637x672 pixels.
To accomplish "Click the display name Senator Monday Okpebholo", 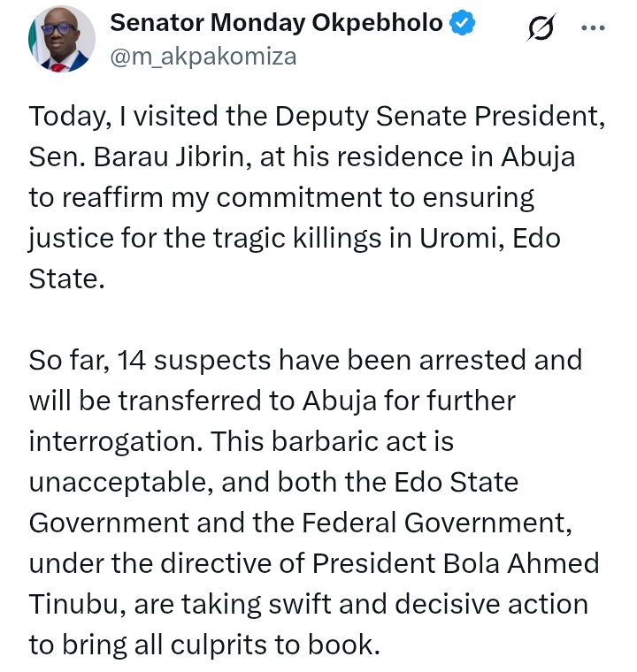I will click(x=276, y=25).
